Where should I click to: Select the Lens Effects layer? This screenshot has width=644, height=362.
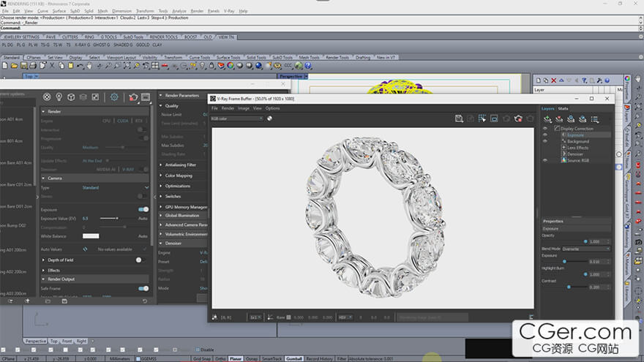(577, 148)
